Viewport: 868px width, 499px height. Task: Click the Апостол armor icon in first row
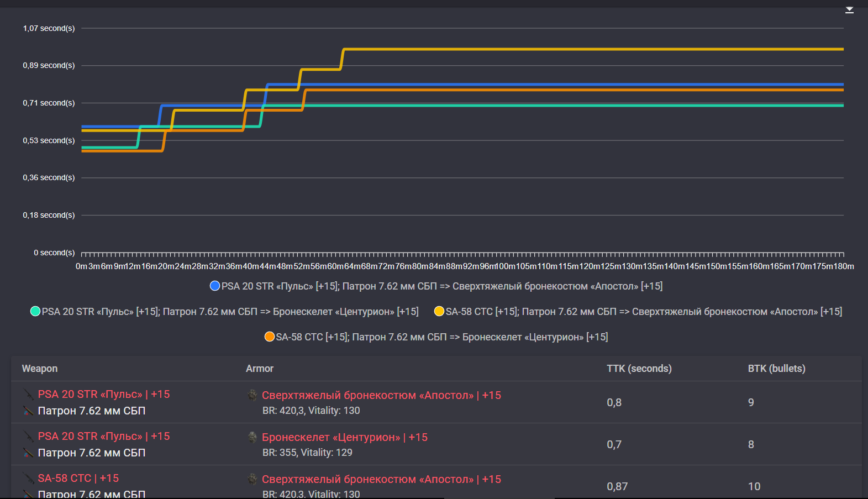pos(252,395)
